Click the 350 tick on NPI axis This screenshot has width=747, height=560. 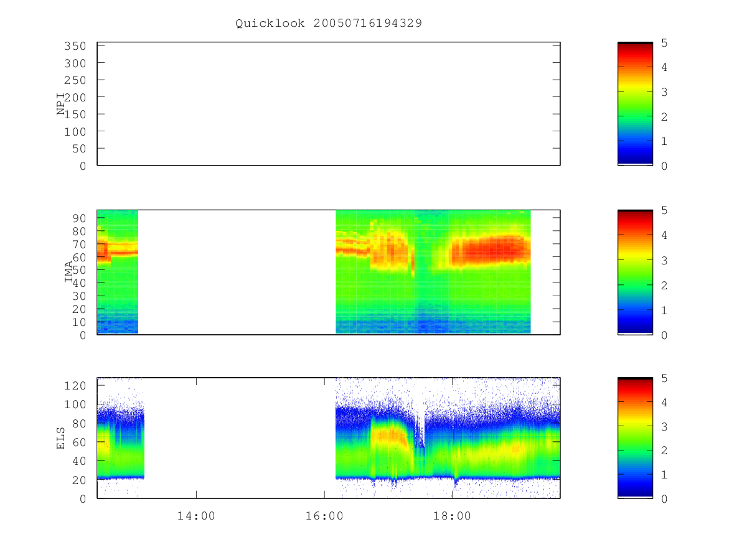tap(77, 46)
